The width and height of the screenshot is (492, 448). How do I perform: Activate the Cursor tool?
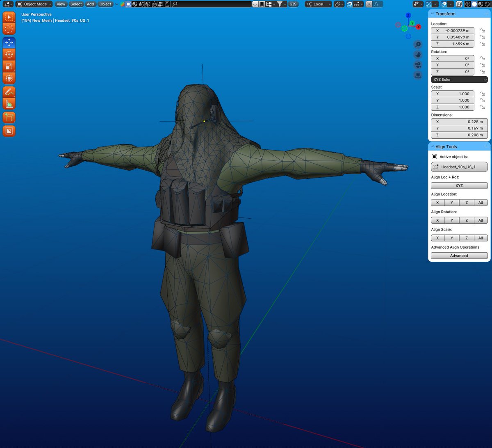9,29
